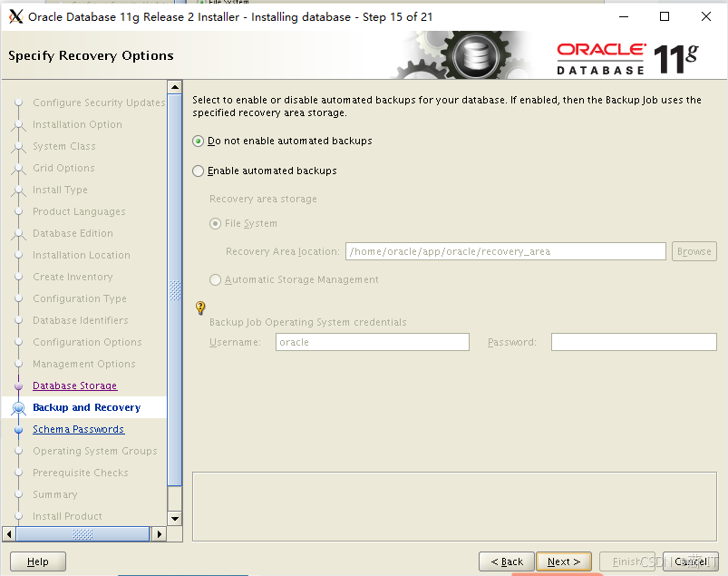Click the scrollbar down arrow in sidebar
This screenshot has width=728, height=576.
click(175, 519)
